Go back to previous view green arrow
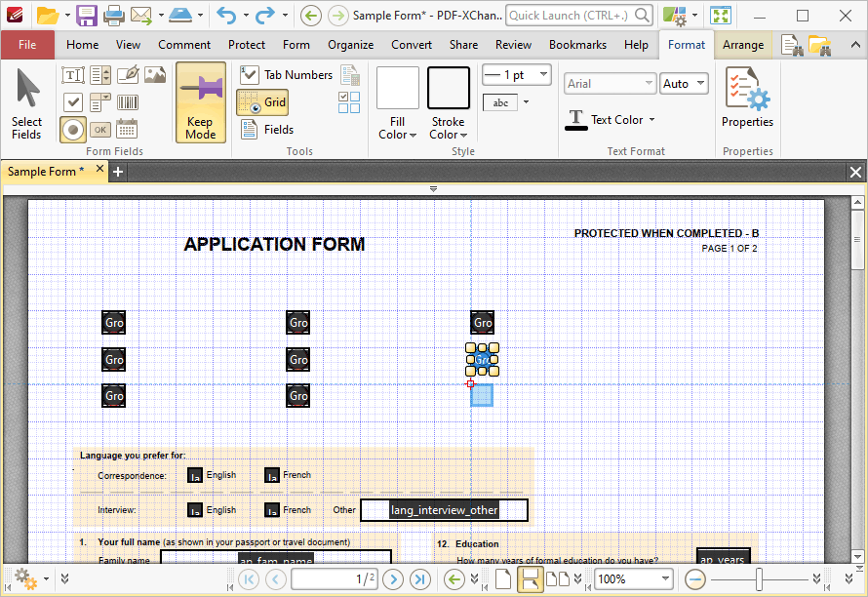868x597 pixels. point(454,579)
